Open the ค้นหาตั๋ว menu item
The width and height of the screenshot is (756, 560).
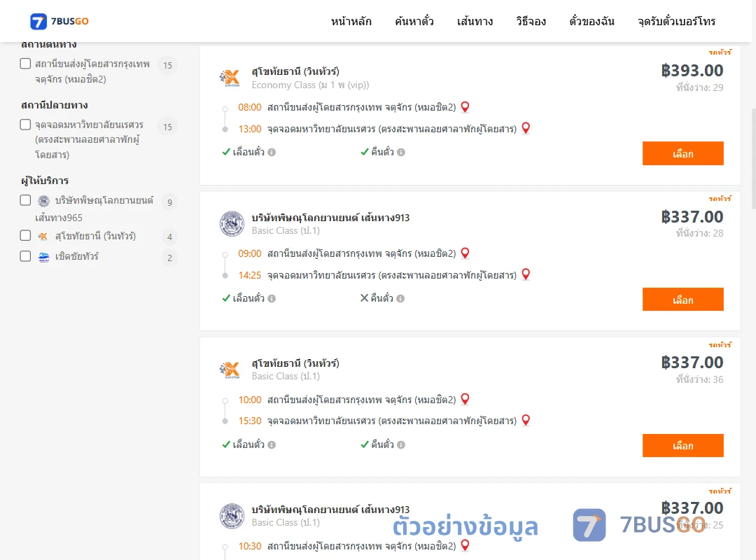[x=414, y=21]
